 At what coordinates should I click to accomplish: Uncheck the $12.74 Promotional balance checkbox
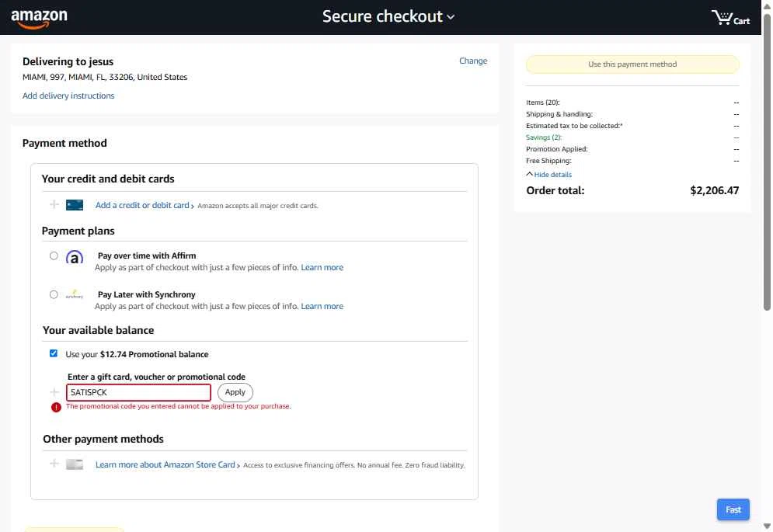(54, 353)
